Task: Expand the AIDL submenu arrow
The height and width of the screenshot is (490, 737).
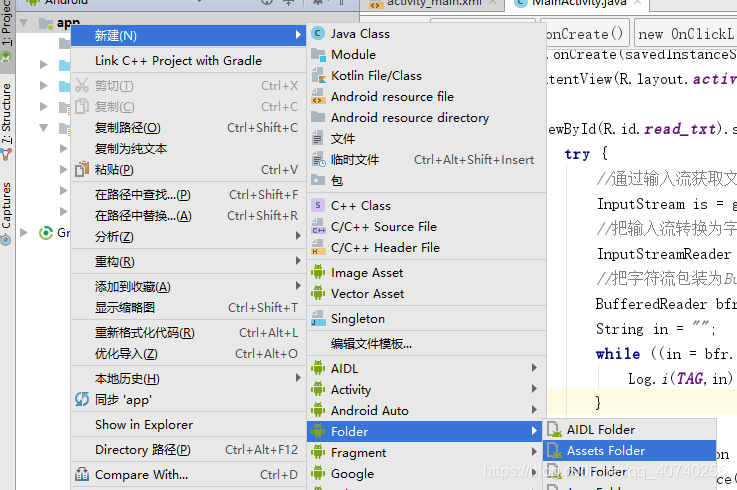Action: coord(534,368)
